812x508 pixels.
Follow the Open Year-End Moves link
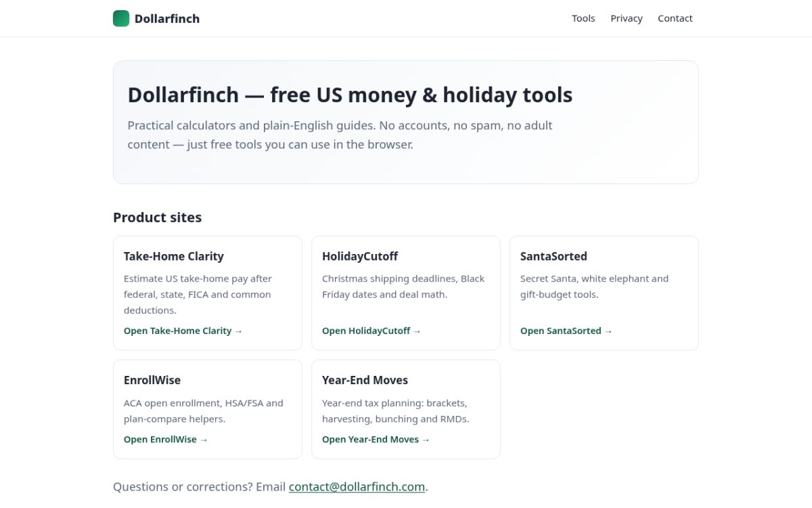point(376,439)
